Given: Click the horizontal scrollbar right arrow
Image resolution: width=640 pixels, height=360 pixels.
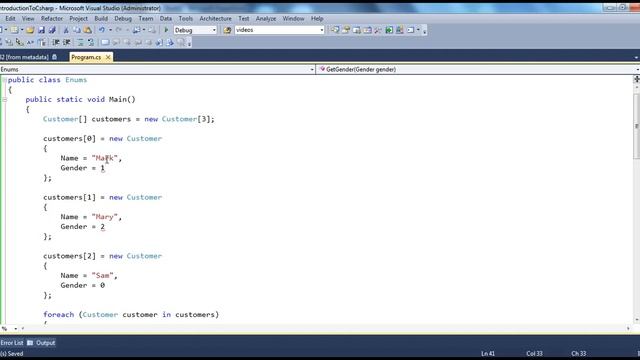Looking at the screenshot, I should point(628,329).
